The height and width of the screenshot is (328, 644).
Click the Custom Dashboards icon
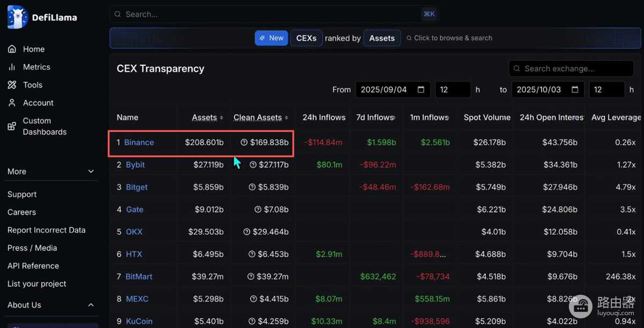[12, 126]
